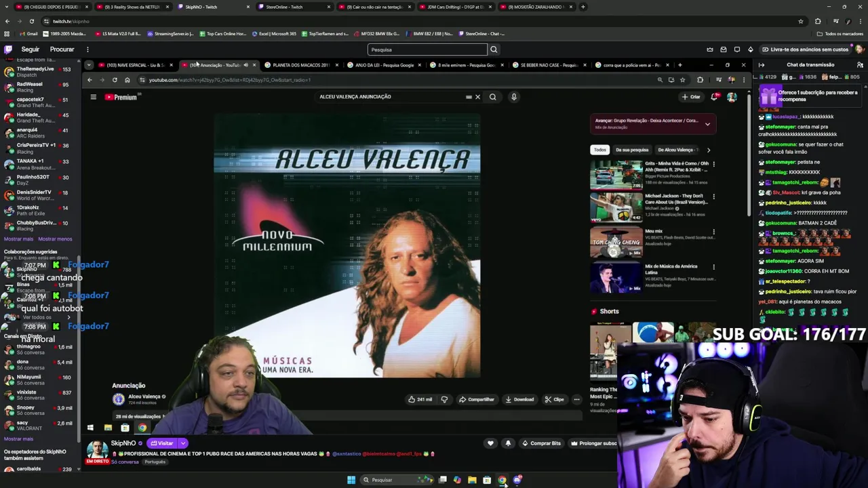Screen dimensions: 868x488
Task: Bookmark the YouTube page with star
Action: (x=682, y=80)
